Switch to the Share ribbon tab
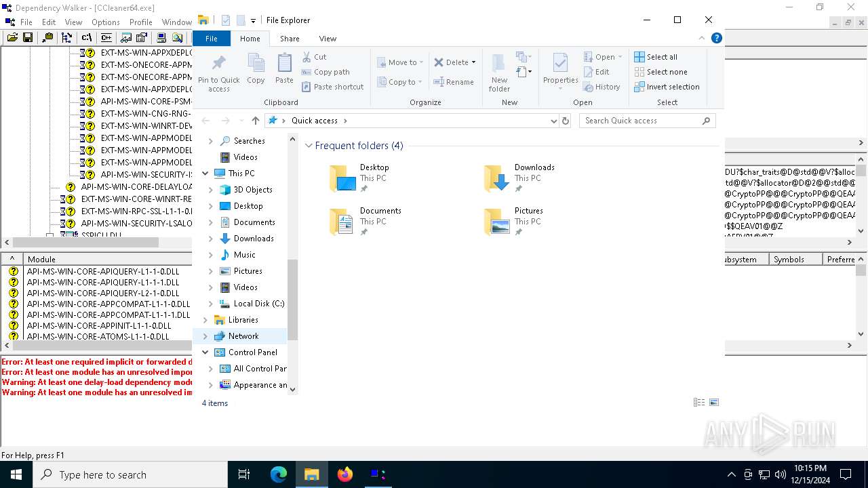868x488 pixels. [290, 39]
